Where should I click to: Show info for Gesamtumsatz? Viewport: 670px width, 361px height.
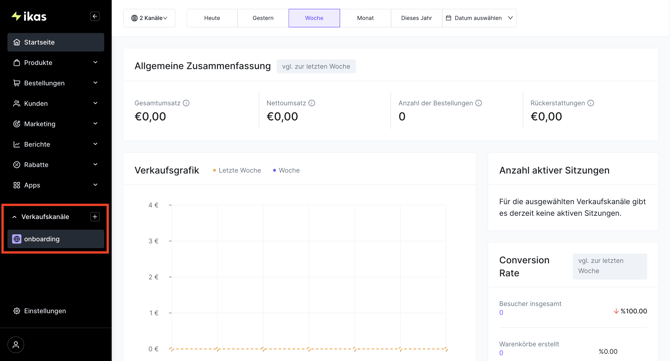coord(186,103)
